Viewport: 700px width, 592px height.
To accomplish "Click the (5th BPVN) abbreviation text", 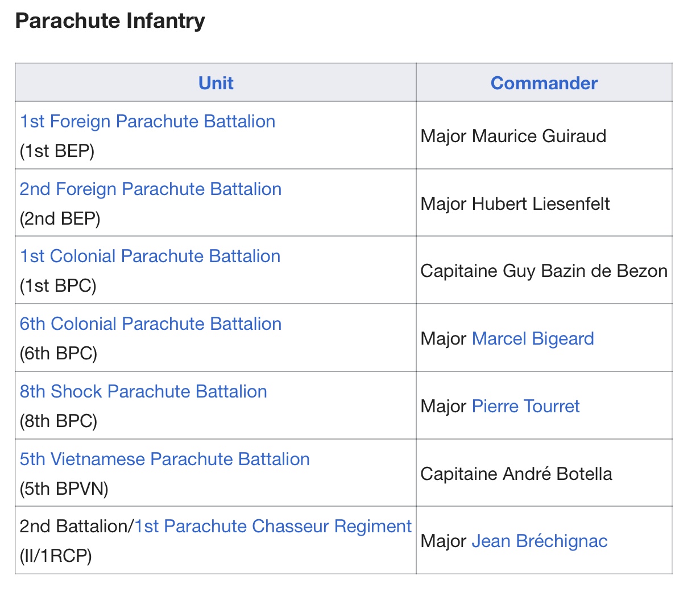I will tap(64, 488).
